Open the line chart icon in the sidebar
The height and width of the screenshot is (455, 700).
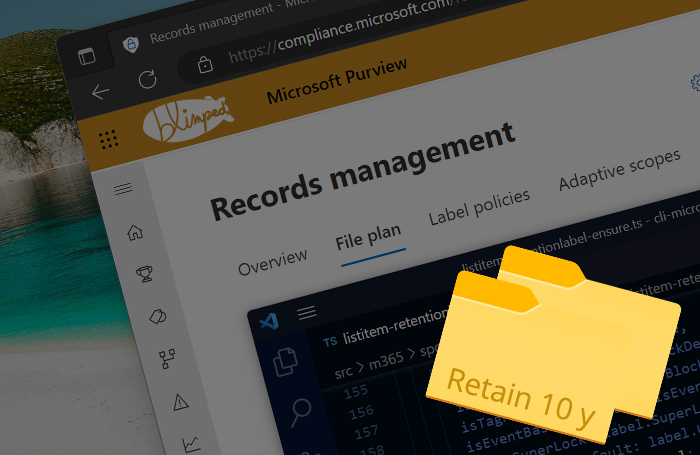point(191,444)
